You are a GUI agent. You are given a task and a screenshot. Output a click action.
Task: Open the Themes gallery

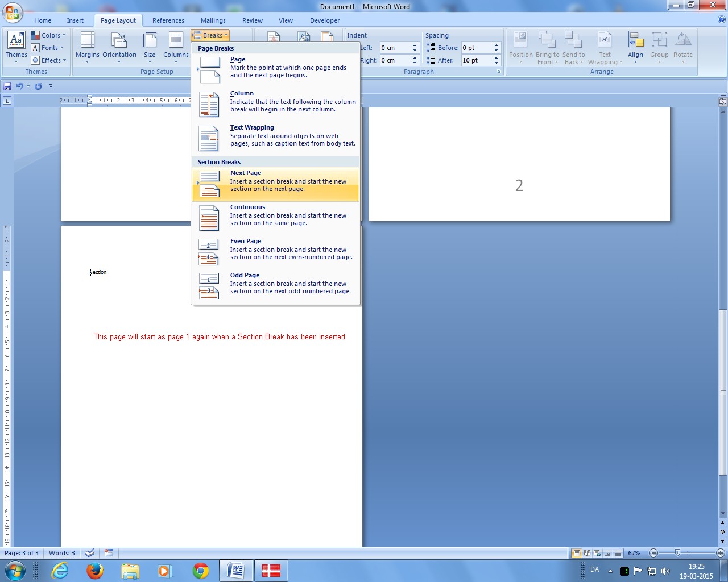point(16,48)
